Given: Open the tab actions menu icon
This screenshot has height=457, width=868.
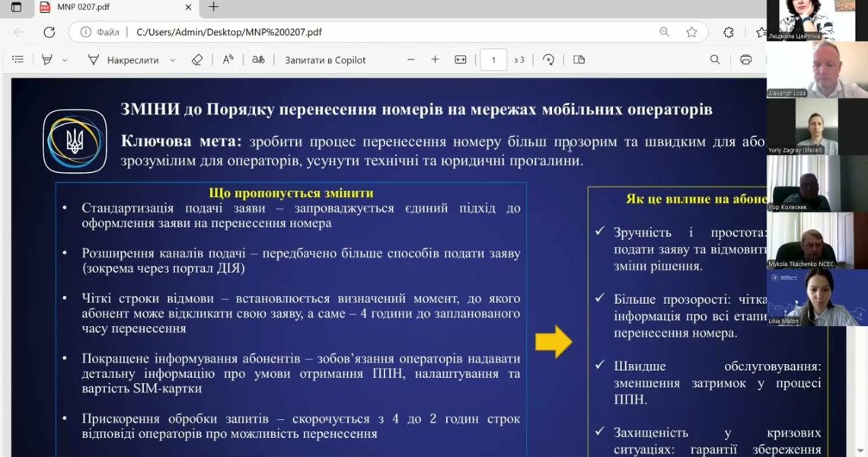Looking at the screenshot, I should [x=17, y=7].
